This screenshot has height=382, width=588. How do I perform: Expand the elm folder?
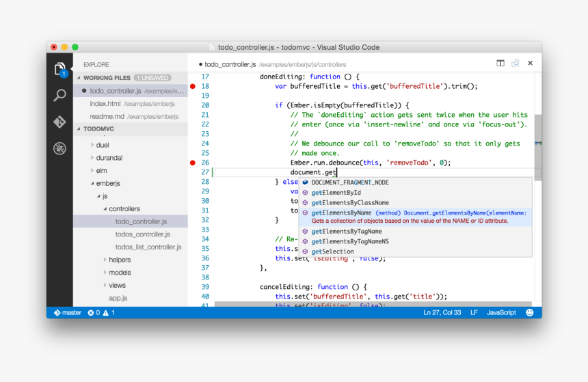[92, 170]
